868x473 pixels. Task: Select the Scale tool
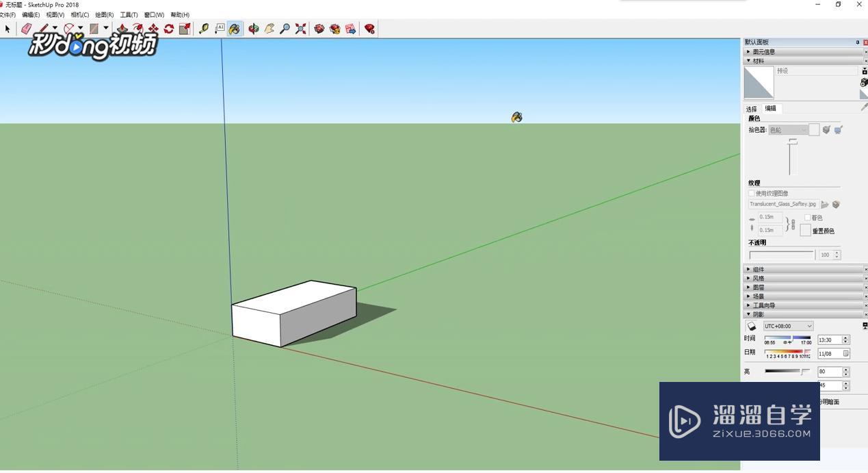coord(185,29)
